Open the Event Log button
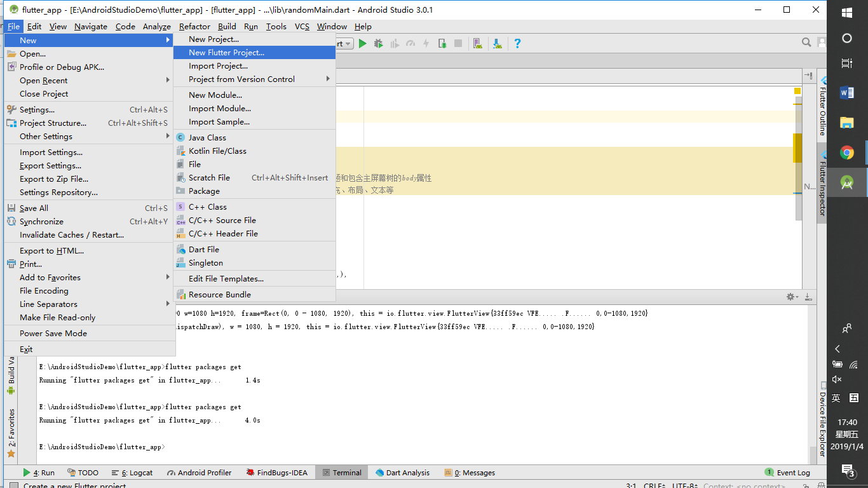The height and width of the screenshot is (488, 868). [x=787, y=472]
